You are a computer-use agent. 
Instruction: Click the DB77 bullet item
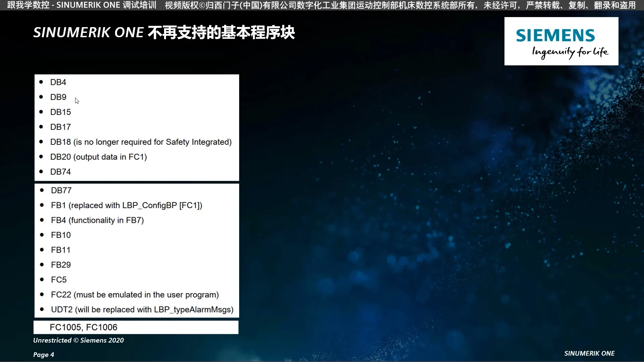click(x=61, y=190)
